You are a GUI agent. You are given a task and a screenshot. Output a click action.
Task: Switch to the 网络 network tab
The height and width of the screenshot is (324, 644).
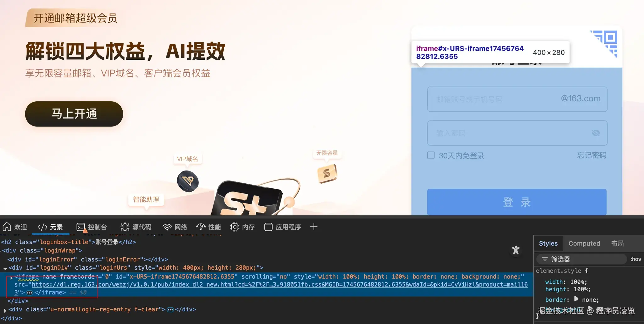tap(175, 227)
